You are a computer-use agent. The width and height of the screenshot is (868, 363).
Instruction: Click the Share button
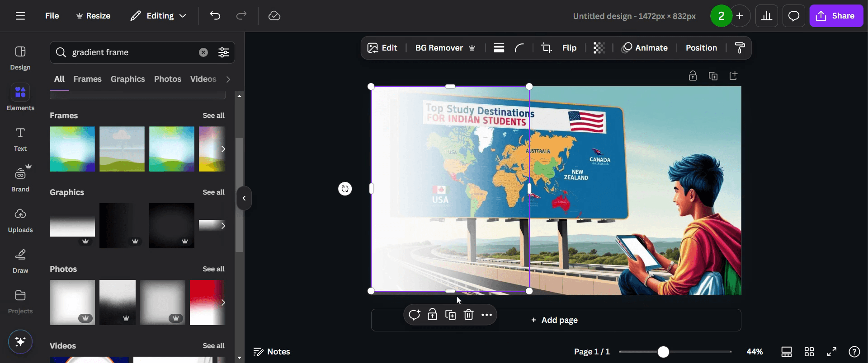tap(836, 16)
